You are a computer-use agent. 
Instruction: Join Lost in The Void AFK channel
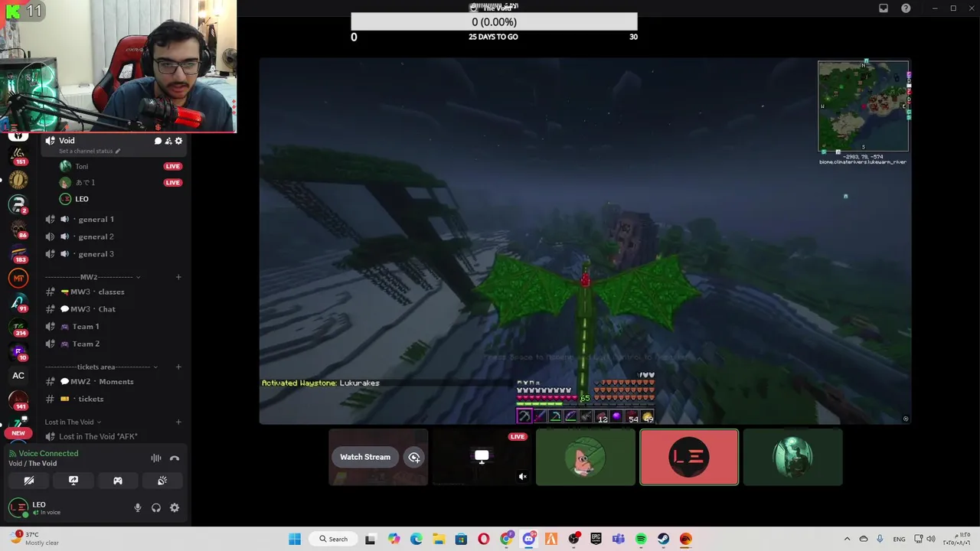point(113,436)
